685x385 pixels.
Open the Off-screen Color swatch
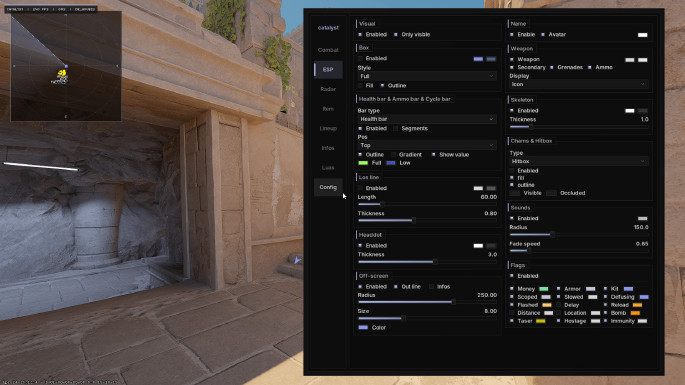pos(363,327)
